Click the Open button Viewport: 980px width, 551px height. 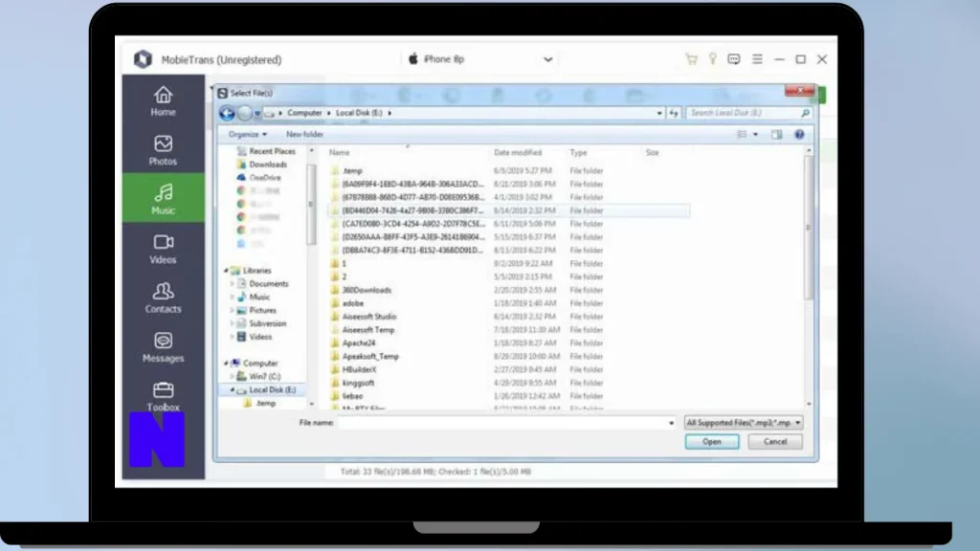tap(711, 442)
